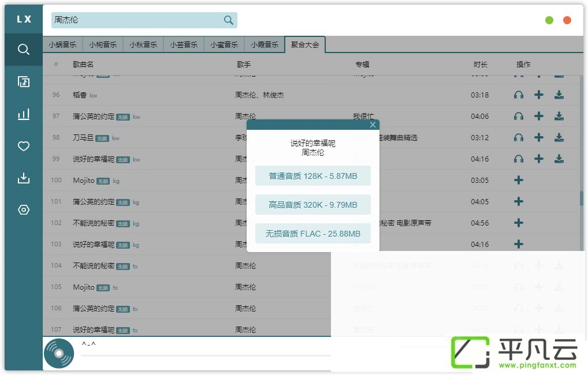
Task: Click artist 周杰伦、林俊杰 in row 96
Action: 259,95
